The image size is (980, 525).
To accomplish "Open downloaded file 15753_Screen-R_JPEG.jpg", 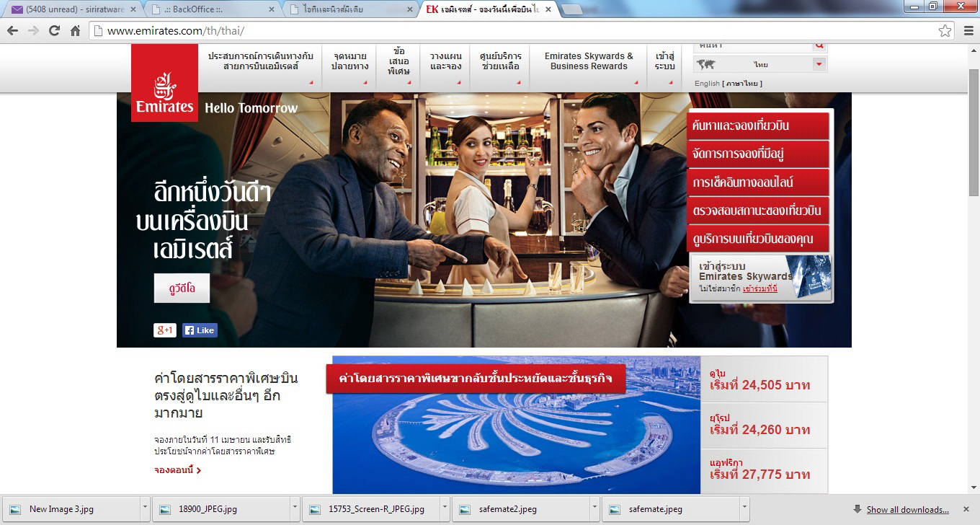I will tap(370, 509).
